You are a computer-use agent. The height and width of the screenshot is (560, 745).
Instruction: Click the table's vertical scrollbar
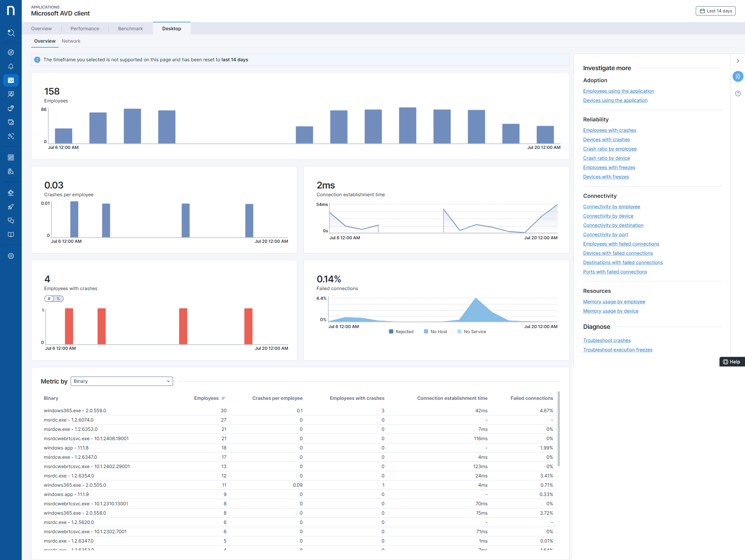point(558,429)
